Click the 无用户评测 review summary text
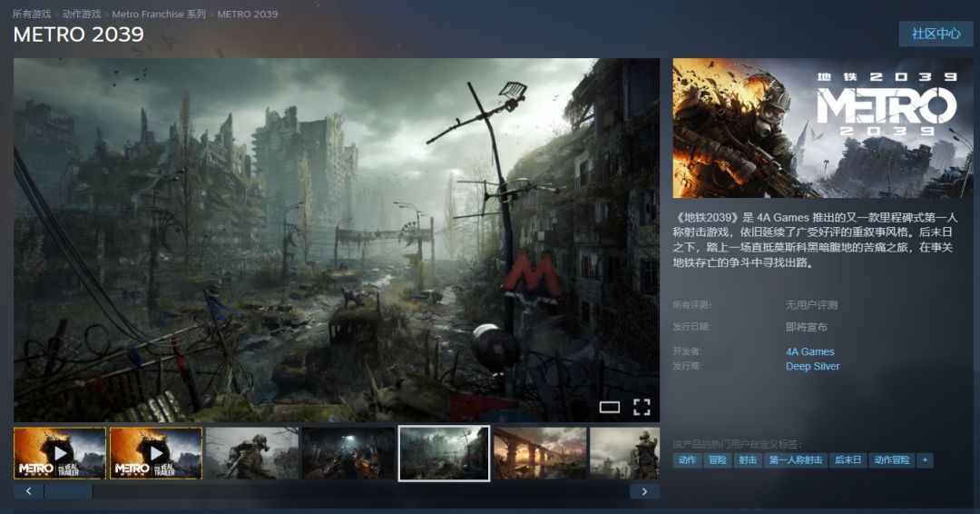 (x=811, y=305)
